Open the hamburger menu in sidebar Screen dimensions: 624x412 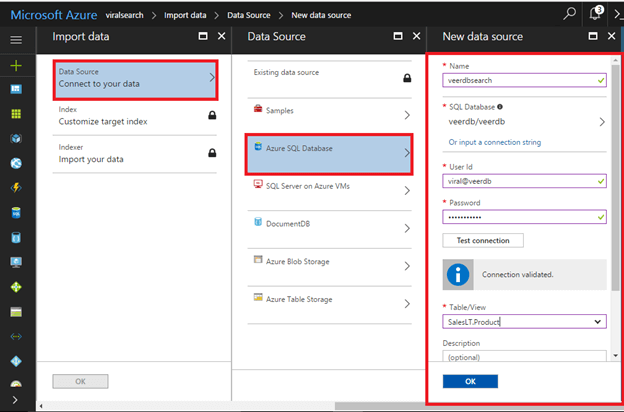[x=15, y=39]
